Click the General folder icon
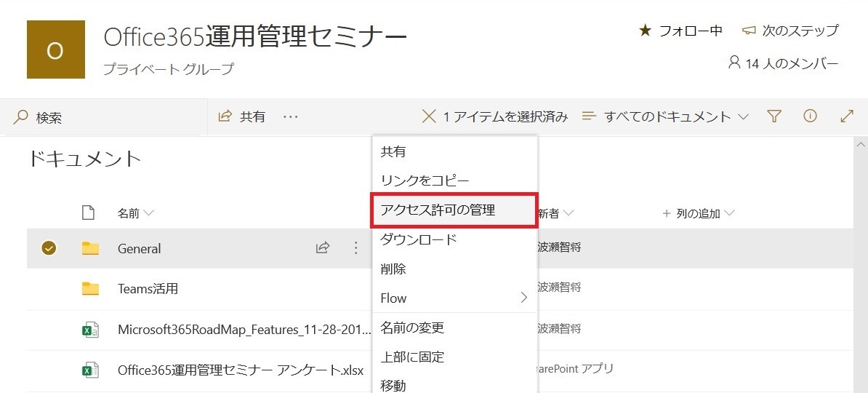This screenshot has height=393, width=868. pyautogui.click(x=90, y=248)
